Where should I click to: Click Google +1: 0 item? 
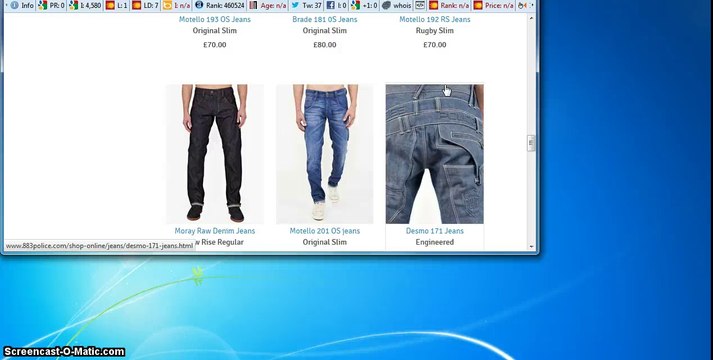(x=364, y=5)
